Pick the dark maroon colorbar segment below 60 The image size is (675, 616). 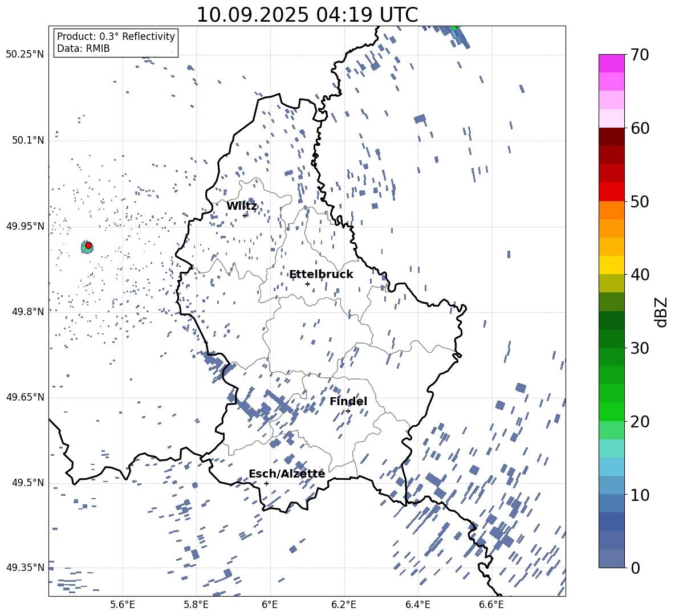[612, 137]
